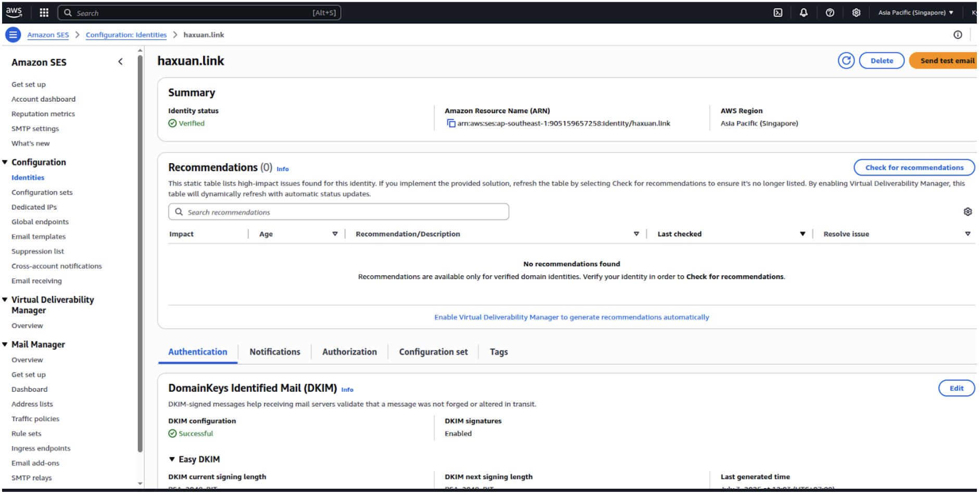Open Amazon SES breadcrumb link
The image size is (980, 494).
click(48, 35)
